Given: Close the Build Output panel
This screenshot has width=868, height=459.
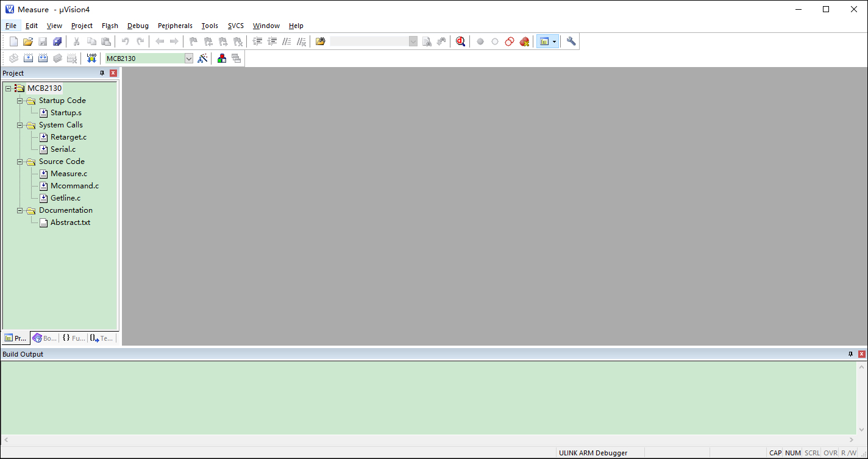Looking at the screenshot, I should point(861,354).
